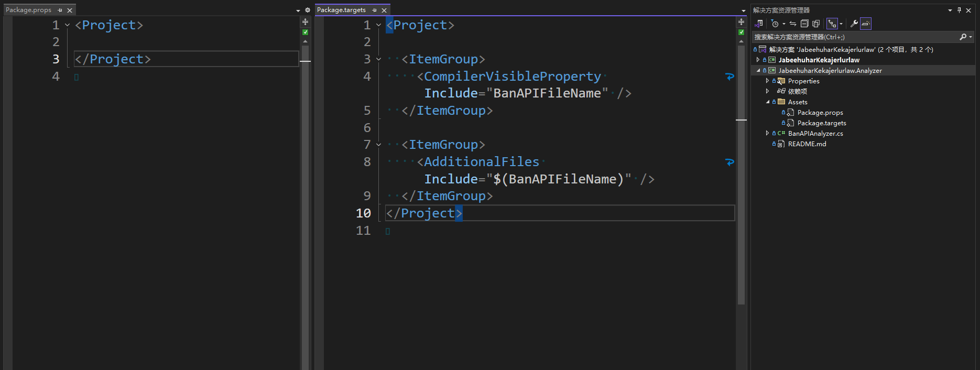This screenshot has height=370, width=980.
Task: Focus the Solution Explorer search box
Action: click(x=854, y=37)
